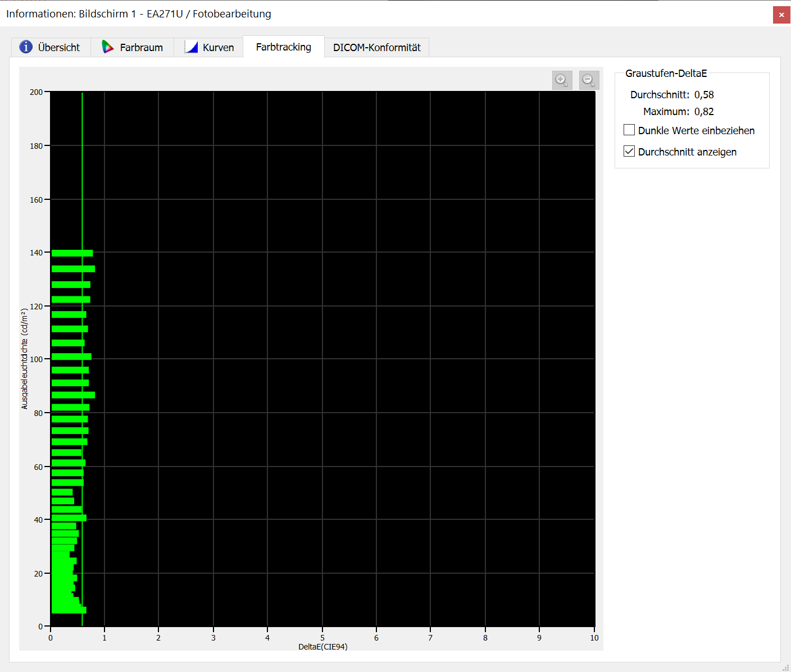Screen dimensions: 791x672
Task: Click the Durchschnitt value 0,58
Action: click(x=704, y=95)
